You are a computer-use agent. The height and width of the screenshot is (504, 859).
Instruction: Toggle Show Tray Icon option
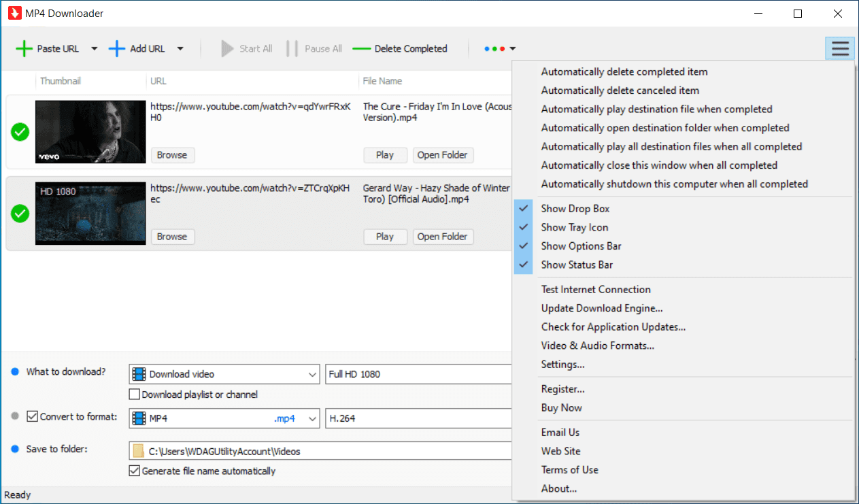683,227
